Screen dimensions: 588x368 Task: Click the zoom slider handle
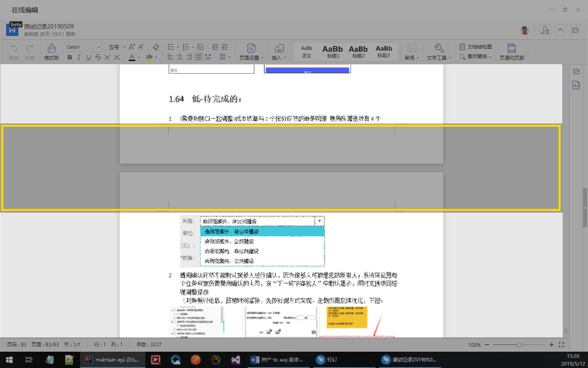coord(519,345)
